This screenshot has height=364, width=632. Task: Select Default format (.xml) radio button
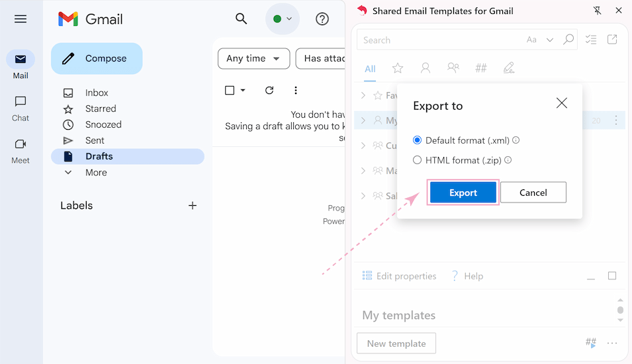point(417,140)
